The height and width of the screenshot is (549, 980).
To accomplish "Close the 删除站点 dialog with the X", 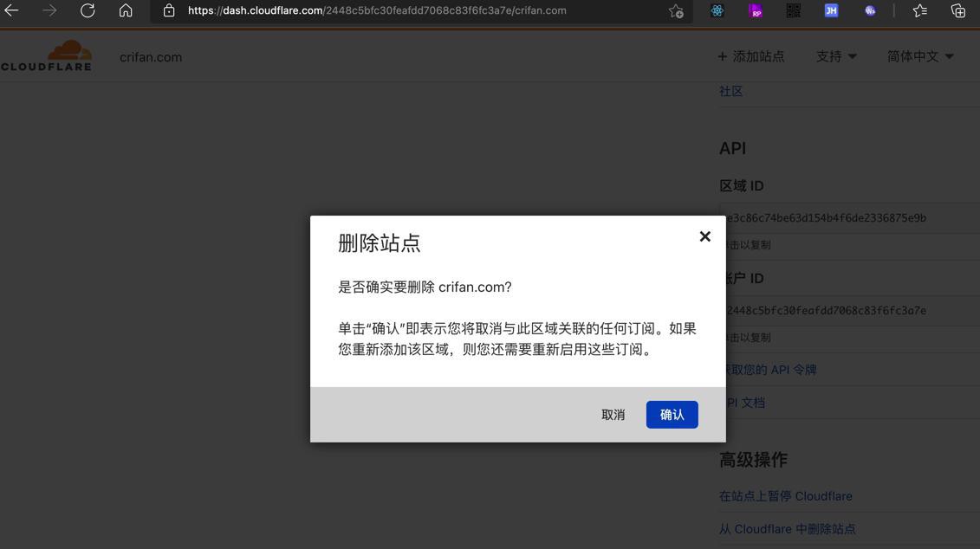I will point(705,236).
